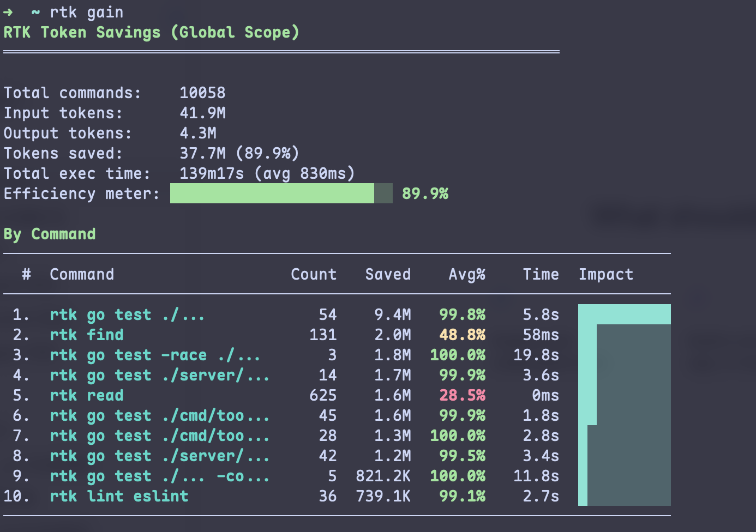Click the 'rtk gain' command text
The width and height of the screenshot is (756, 532).
(87, 12)
